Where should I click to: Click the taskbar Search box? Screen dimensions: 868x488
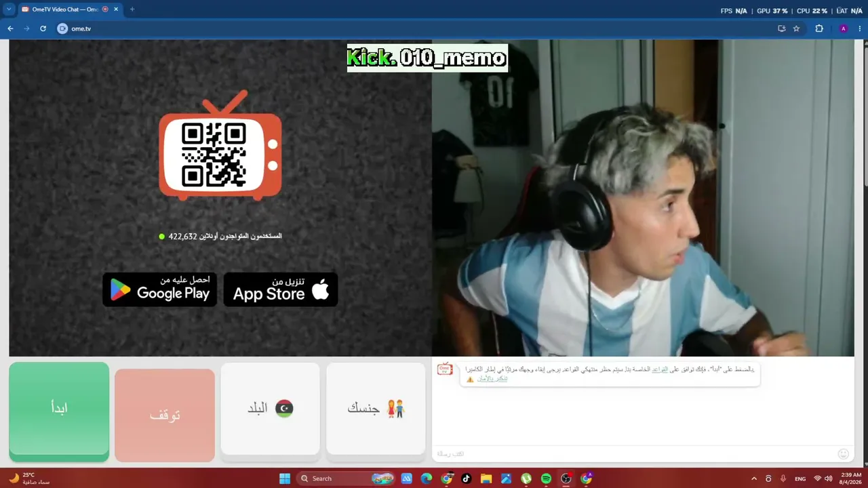[347, 479]
